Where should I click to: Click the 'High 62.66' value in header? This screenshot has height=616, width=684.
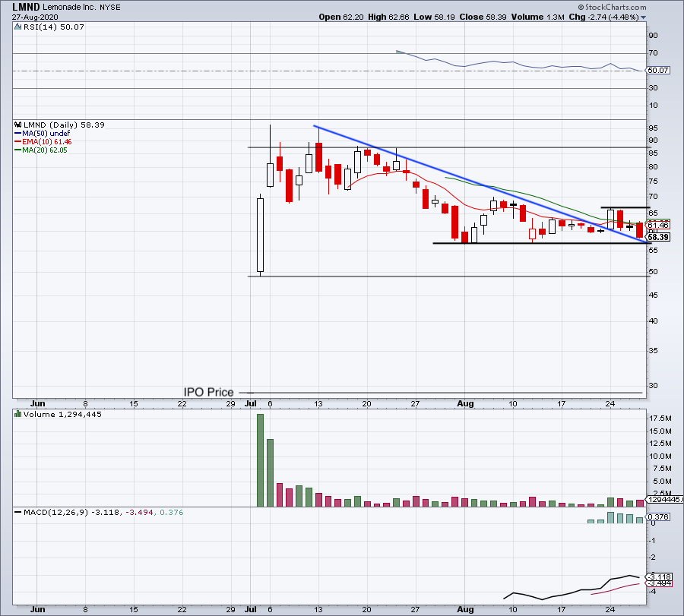[x=388, y=17]
